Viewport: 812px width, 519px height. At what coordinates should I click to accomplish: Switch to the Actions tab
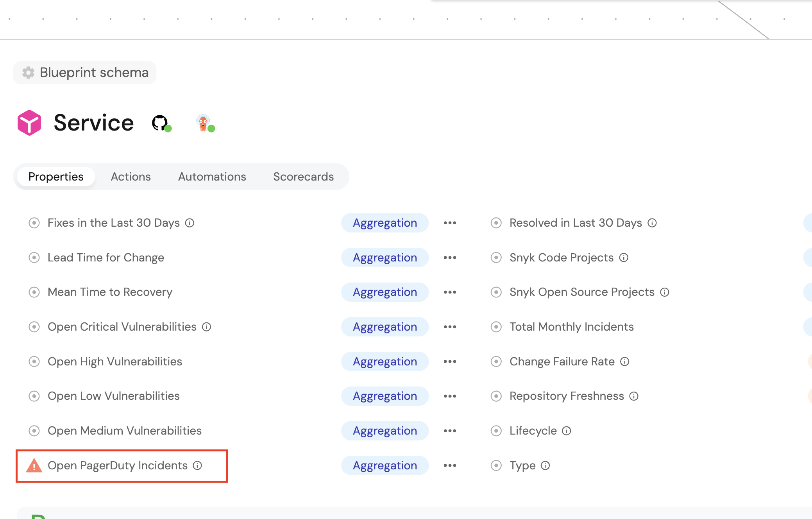tap(131, 177)
